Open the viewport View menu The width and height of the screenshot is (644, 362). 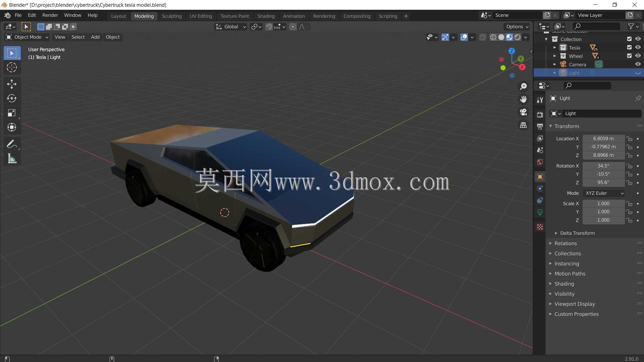click(x=60, y=37)
